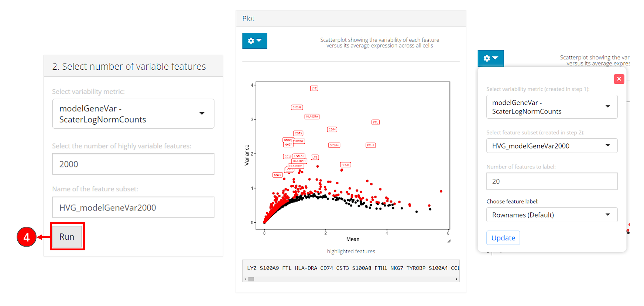Viewport: 644px width, 306px height.
Task: Select the FTL gene label on the plot
Action: pyautogui.click(x=375, y=122)
